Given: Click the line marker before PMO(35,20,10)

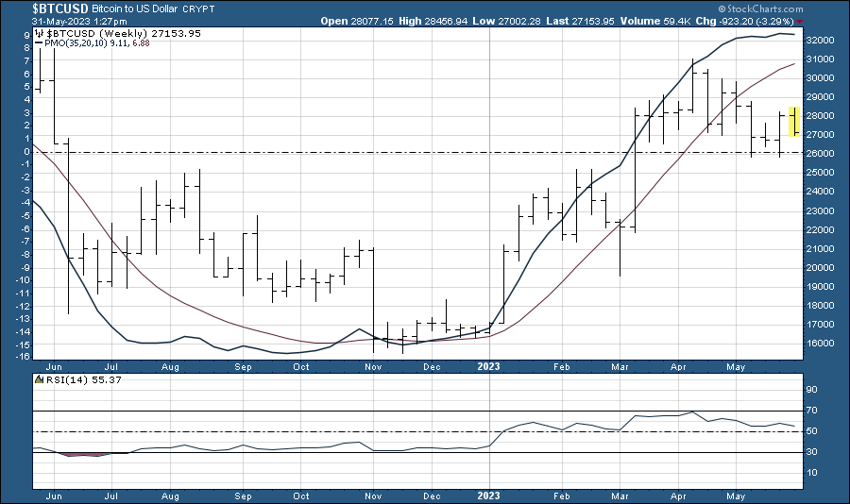Looking at the screenshot, I should pos(39,42).
